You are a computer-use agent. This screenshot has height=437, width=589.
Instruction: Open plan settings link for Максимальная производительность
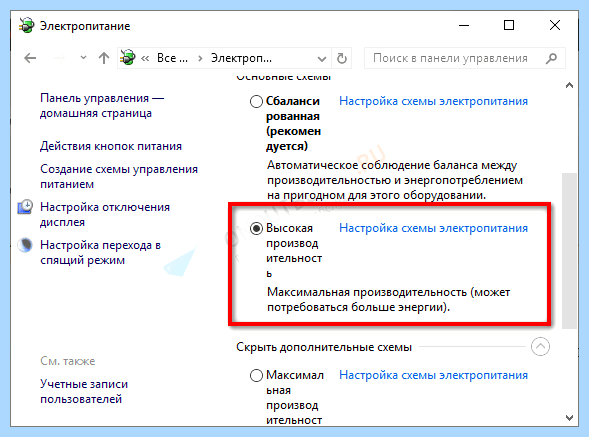tap(433, 375)
